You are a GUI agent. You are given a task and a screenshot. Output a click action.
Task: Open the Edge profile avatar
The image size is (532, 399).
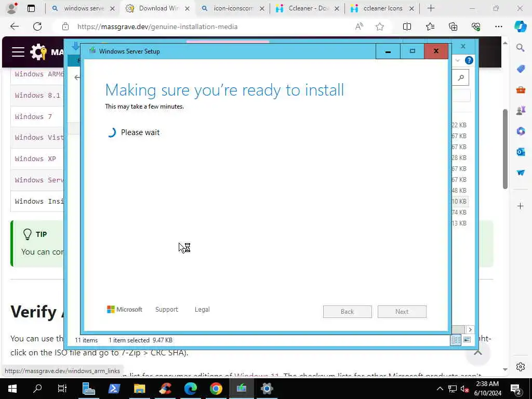pos(12,8)
